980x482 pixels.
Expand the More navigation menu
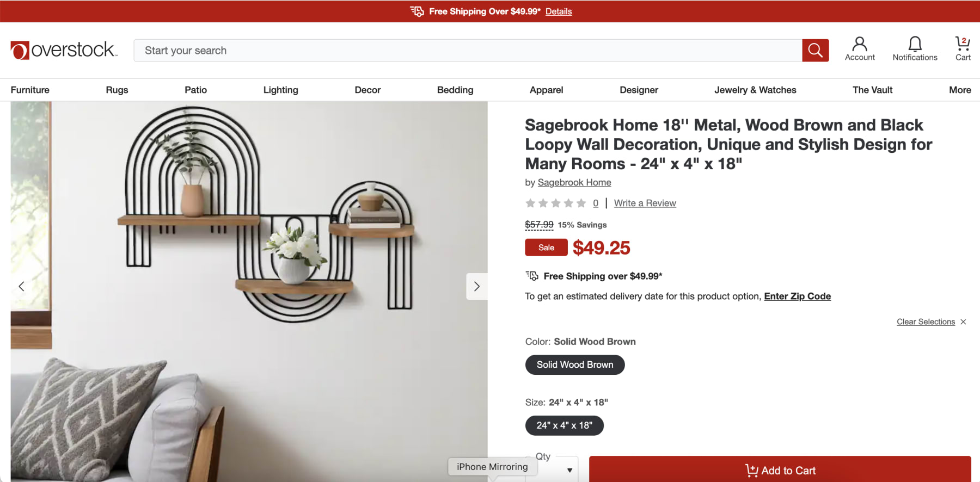[959, 90]
